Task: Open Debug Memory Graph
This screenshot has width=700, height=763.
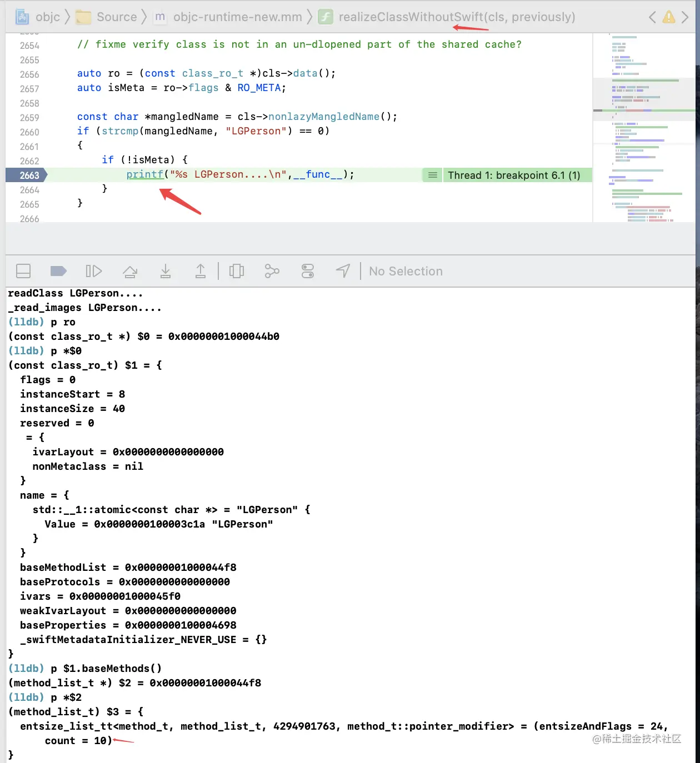Action: 272,271
